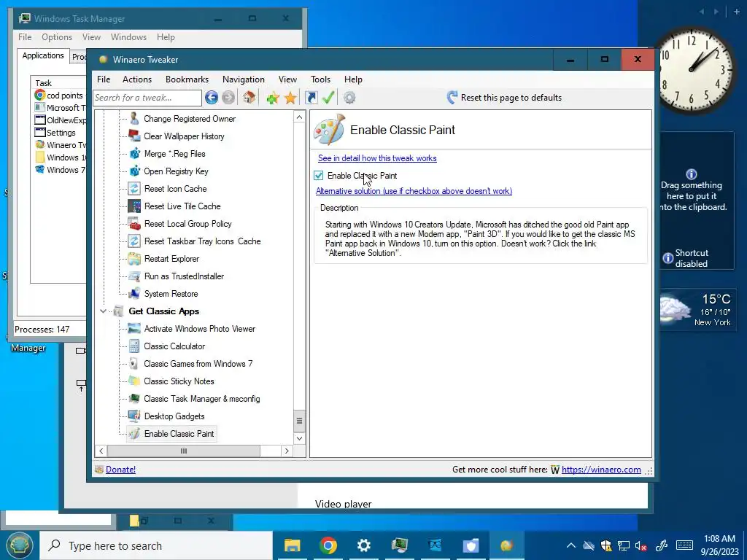Open the Alternative solution link

[414, 191]
